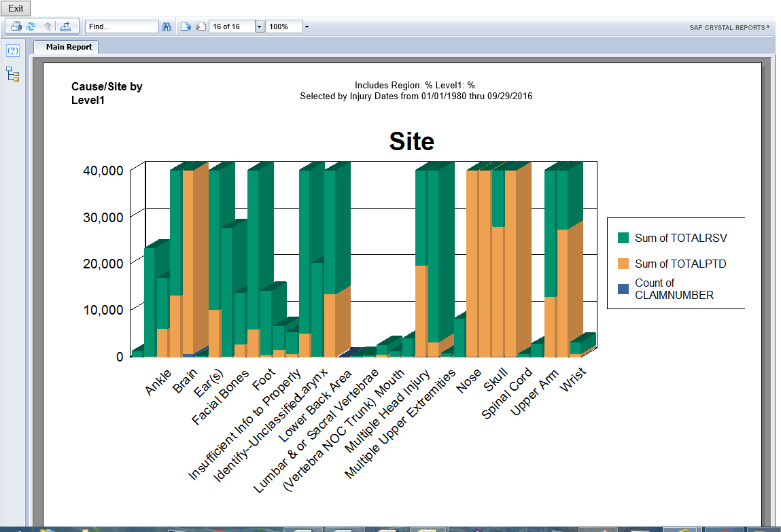Click the 'Site' chart title
Screen dimensions: 781x532
(x=411, y=141)
